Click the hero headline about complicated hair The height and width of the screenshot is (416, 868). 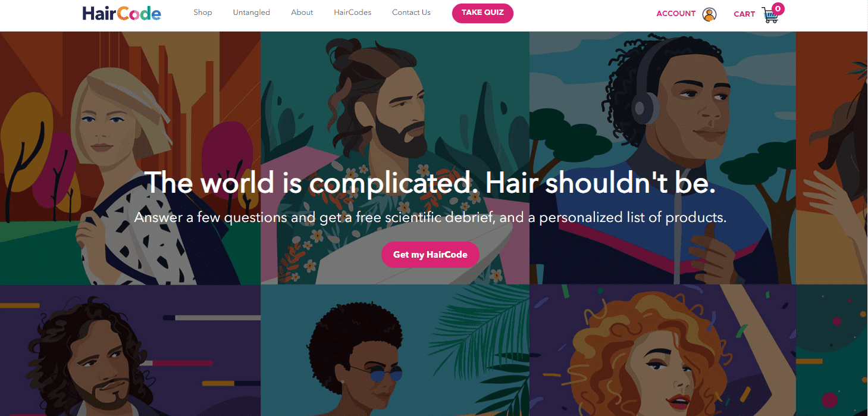point(430,183)
